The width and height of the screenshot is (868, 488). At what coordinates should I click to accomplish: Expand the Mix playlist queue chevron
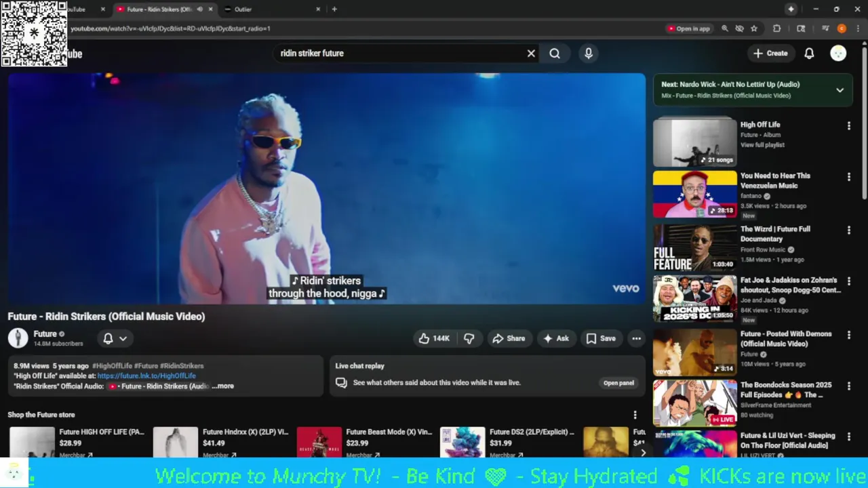point(840,90)
